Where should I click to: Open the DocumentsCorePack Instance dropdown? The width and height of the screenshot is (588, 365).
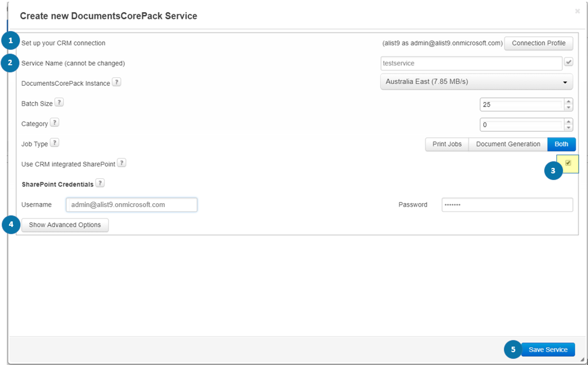(x=476, y=82)
